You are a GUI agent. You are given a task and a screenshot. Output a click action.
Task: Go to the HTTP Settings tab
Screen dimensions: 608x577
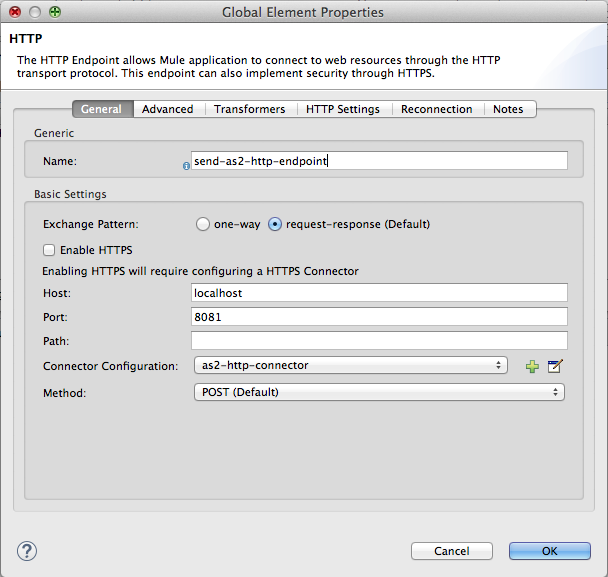342,109
